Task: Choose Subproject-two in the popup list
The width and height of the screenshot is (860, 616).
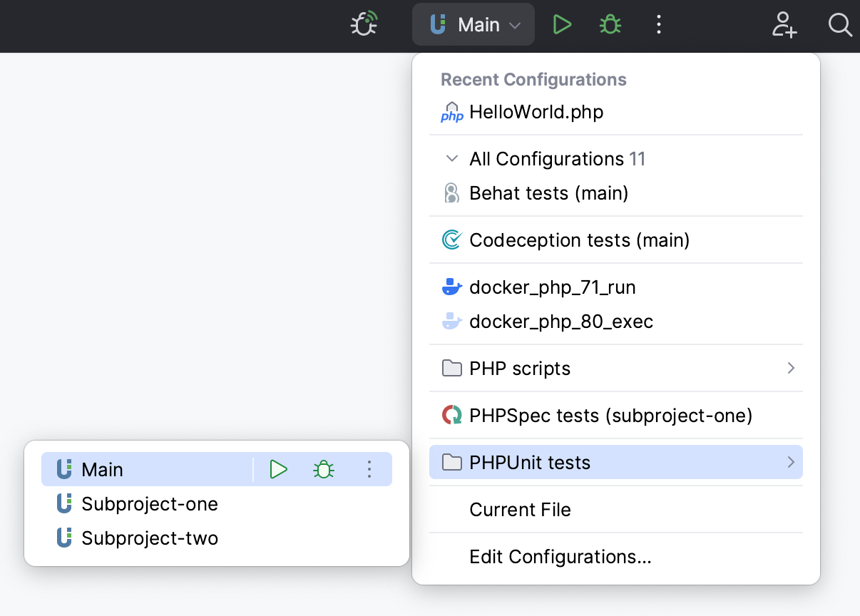Action: (150, 538)
